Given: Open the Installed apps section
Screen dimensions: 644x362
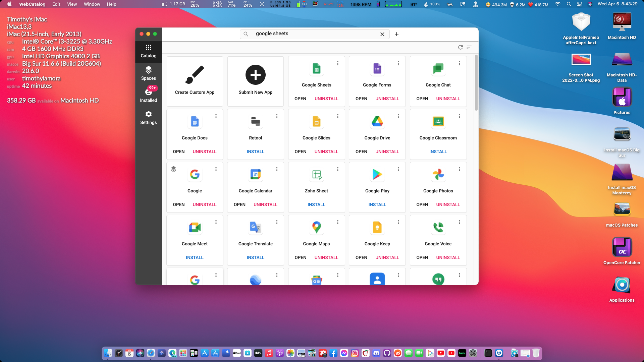Looking at the screenshot, I should pyautogui.click(x=148, y=95).
